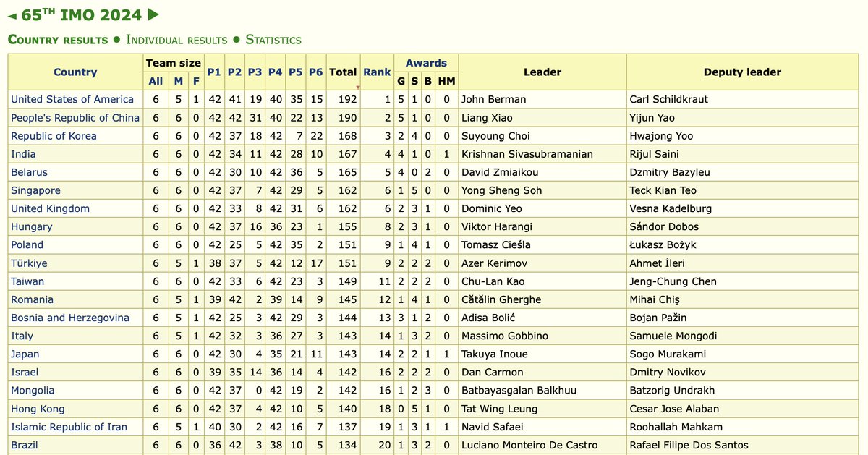Open the Hungary country link
868x455 pixels.
pos(32,226)
